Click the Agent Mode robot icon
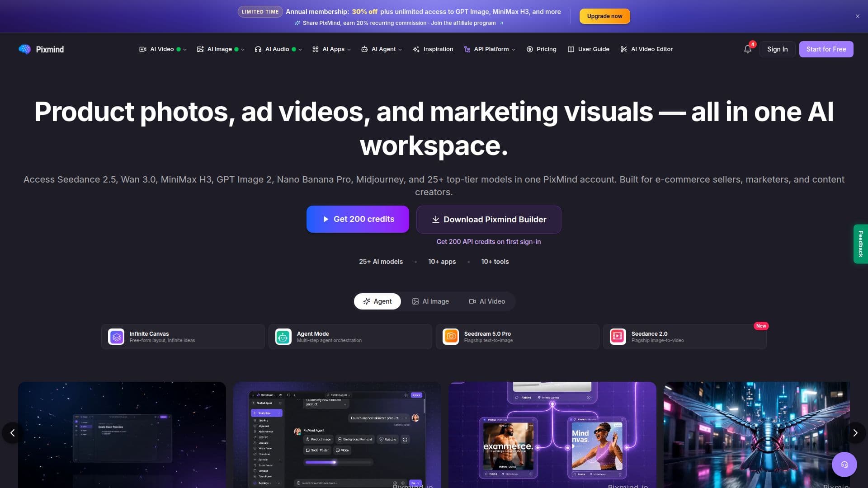This screenshot has height=488, width=868. click(x=283, y=337)
